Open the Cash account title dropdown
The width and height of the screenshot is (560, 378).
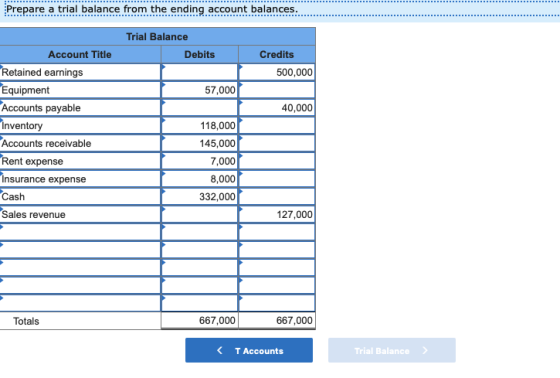(80, 197)
